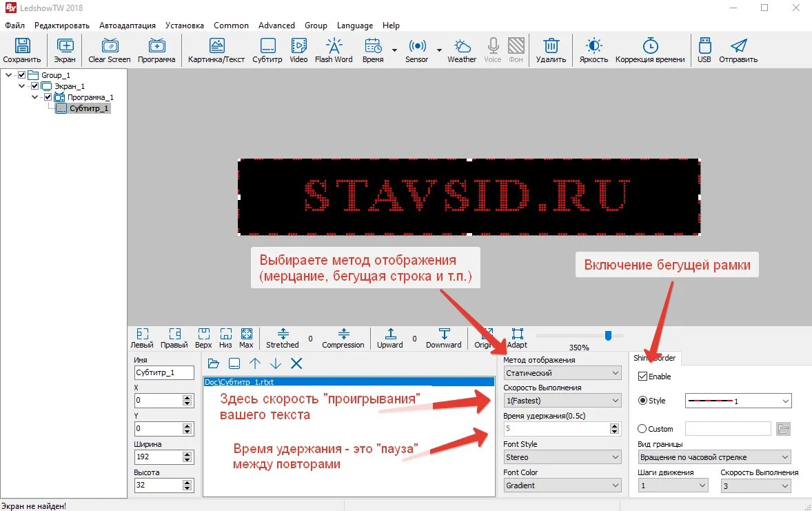Toggle the Программа_1 checkbox
The height and width of the screenshot is (511, 812).
(48, 97)
